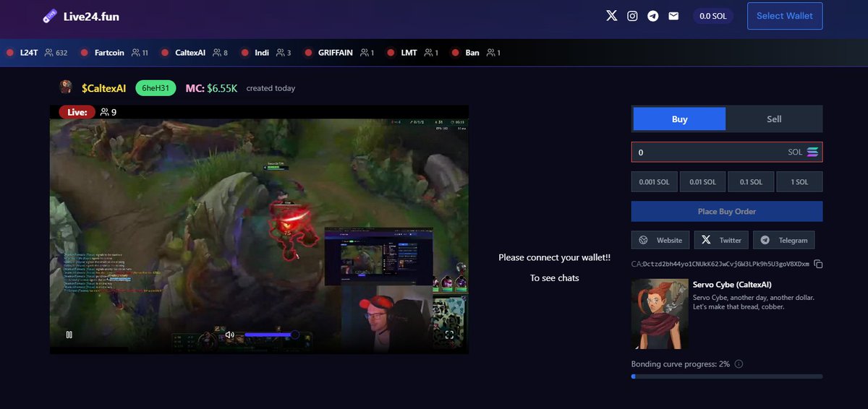
Task: Open the token Twitter link
Action: coord(721,240)
